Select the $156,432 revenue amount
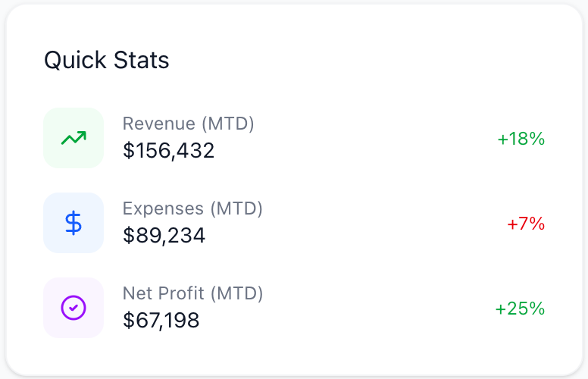 pos(169,151)
